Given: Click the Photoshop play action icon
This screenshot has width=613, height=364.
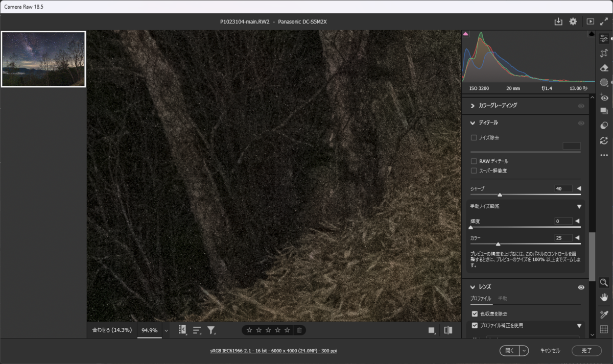Looking at the screenshot, I should click(590, 21).
